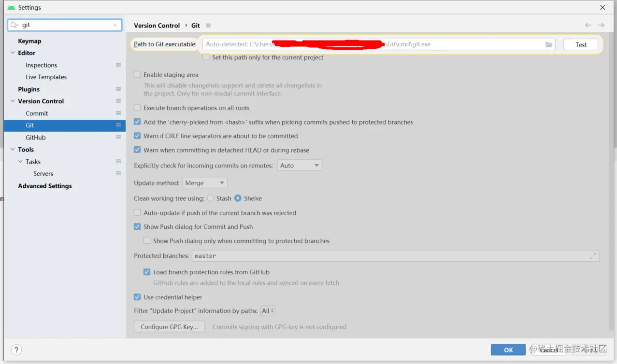Test the Git executable path
Viewport: 617px width, 364px height.
click(581, 44)
